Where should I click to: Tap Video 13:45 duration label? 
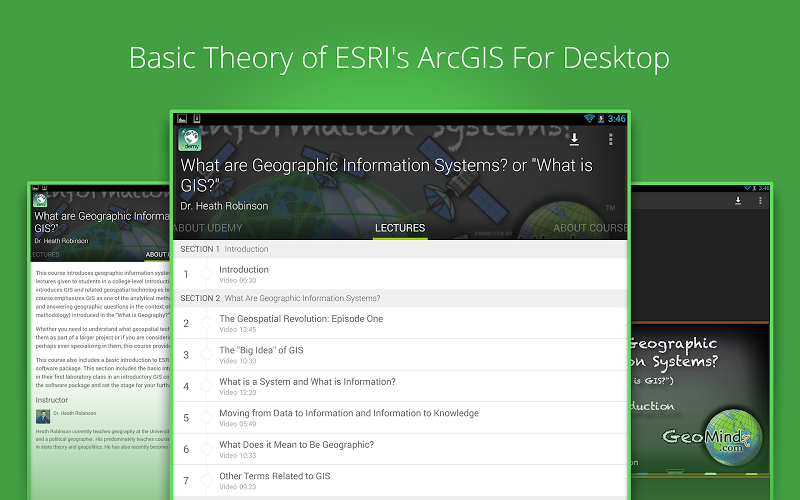click(x=238, y=330)
